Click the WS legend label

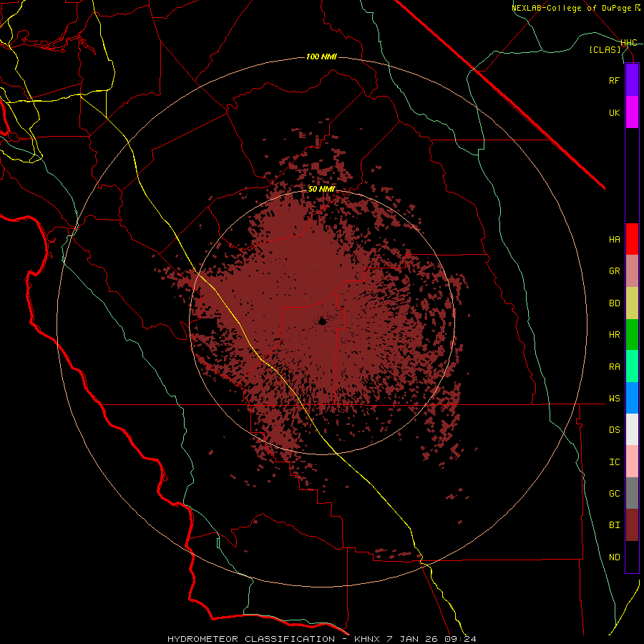tap(615, 398)
